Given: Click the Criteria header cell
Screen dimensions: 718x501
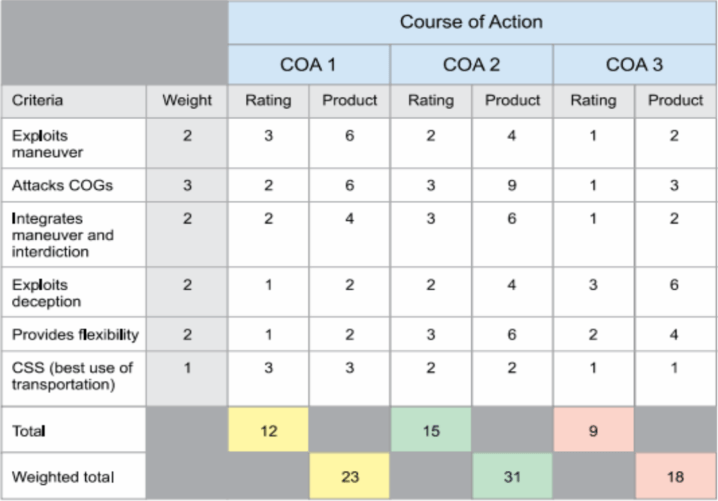Looking at the screenshot, I should point(74,101).
